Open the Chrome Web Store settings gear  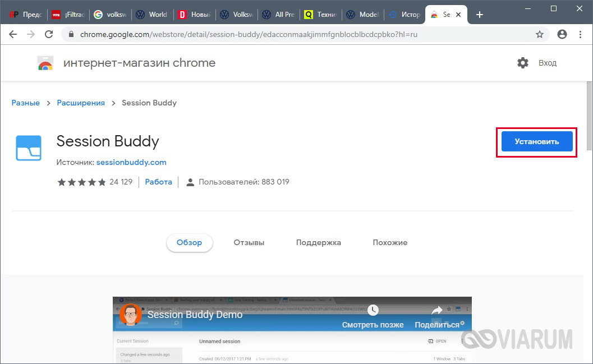click(x=522, y=63)
